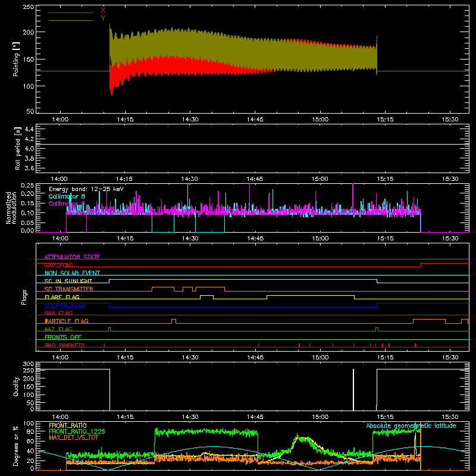
Task: Click the FLARE_FLAG raised segment near 15:00
Action: point(311,295)
